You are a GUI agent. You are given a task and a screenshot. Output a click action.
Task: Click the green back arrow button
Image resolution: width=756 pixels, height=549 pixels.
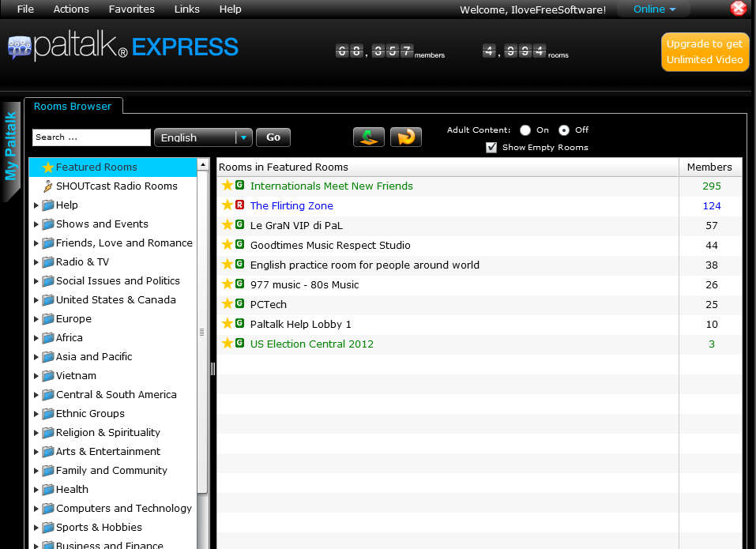(369, 137)
